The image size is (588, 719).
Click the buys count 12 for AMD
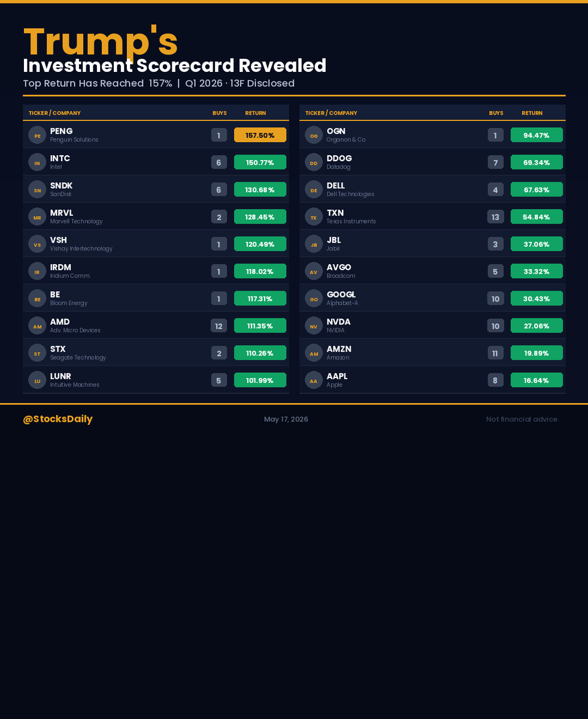point(219,326)
